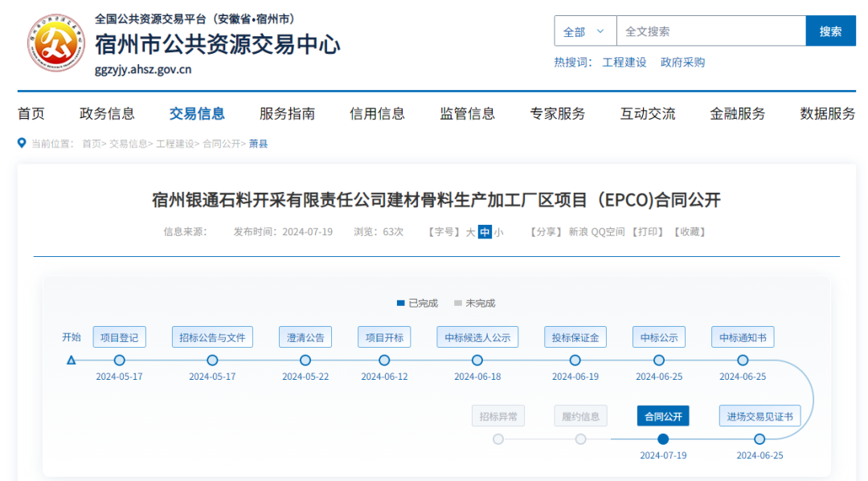Click the 工程建设 hot search link
This screenshot has width=868, height=481.
[x=624, y=62]
